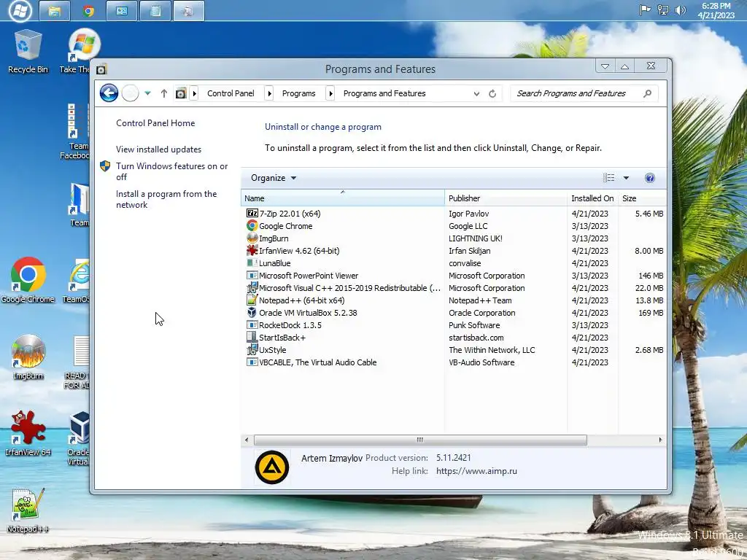Click the IrfanView 64 desktop shortcut
This screenshot has width=747, height=560.
(28, 433)
